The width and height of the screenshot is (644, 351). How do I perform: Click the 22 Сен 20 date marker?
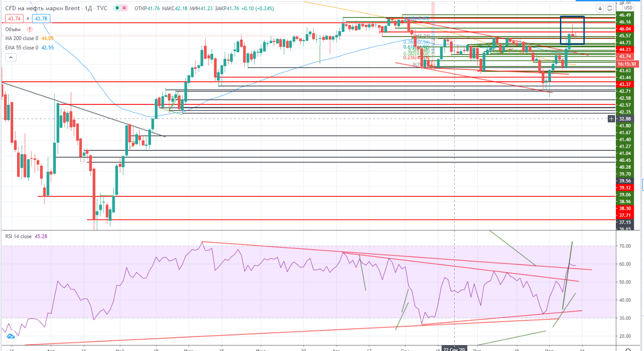pos(454,348)
